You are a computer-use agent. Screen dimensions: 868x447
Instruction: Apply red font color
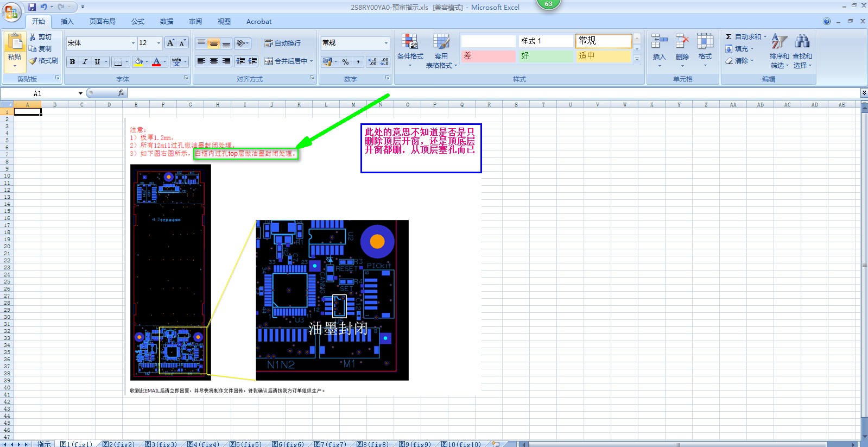[156, 62]
